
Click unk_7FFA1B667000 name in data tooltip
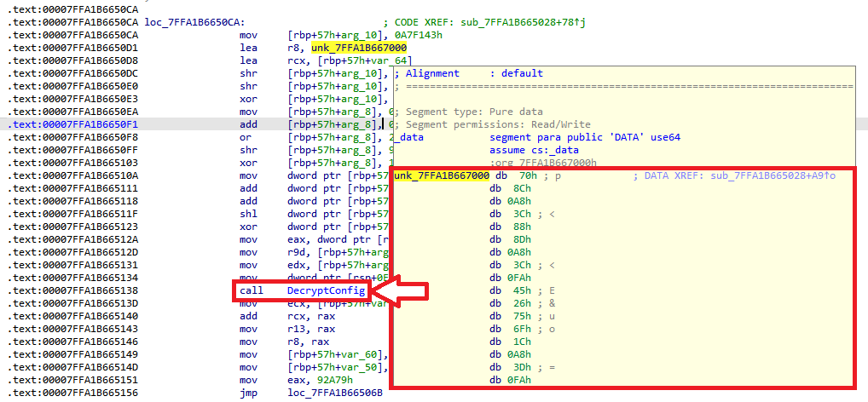tap(441, 176)
